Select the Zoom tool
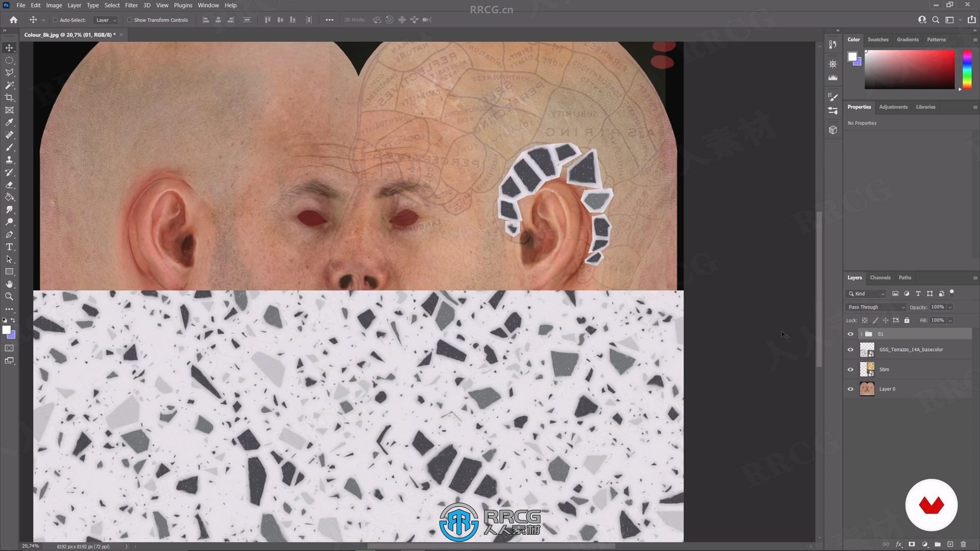Image resolution: width=980 pixels, height=551 pixels. point(9,296)
